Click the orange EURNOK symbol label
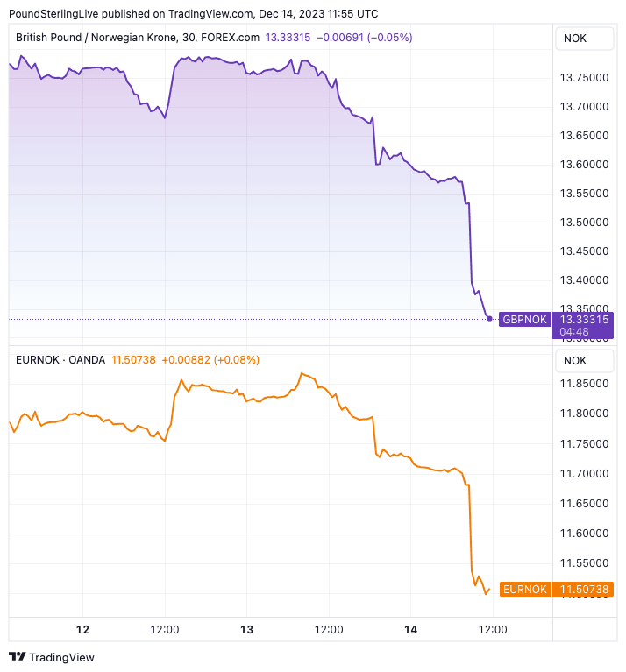The image size is (626, 672). pyautogui.click(x=524, y=590)
